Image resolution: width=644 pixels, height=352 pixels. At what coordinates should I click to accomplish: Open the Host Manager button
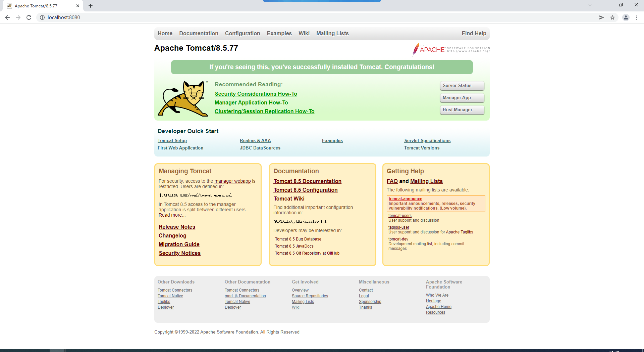click(x=462, y=110)
